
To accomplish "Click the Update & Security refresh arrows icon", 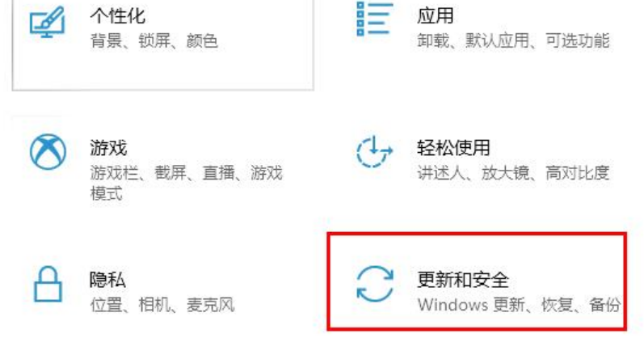I will 375,284.
